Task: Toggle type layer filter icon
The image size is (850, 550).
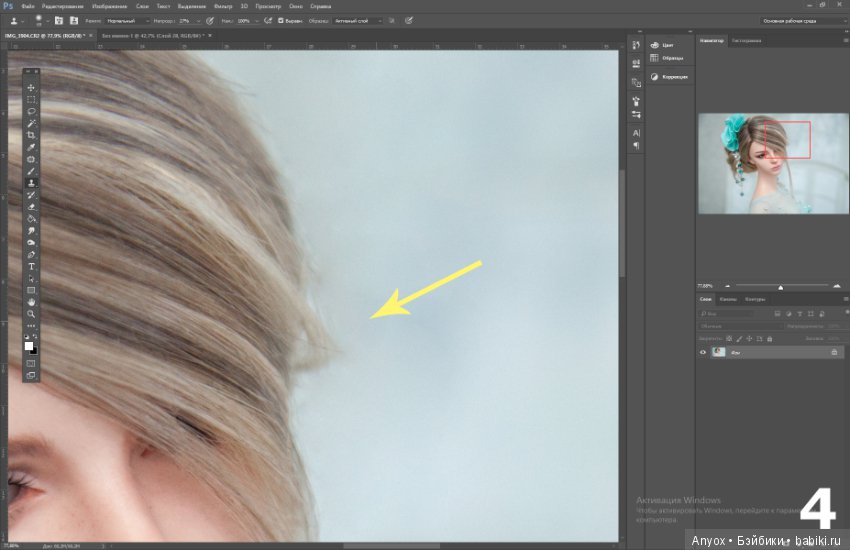Action: (x=800, y=314)
